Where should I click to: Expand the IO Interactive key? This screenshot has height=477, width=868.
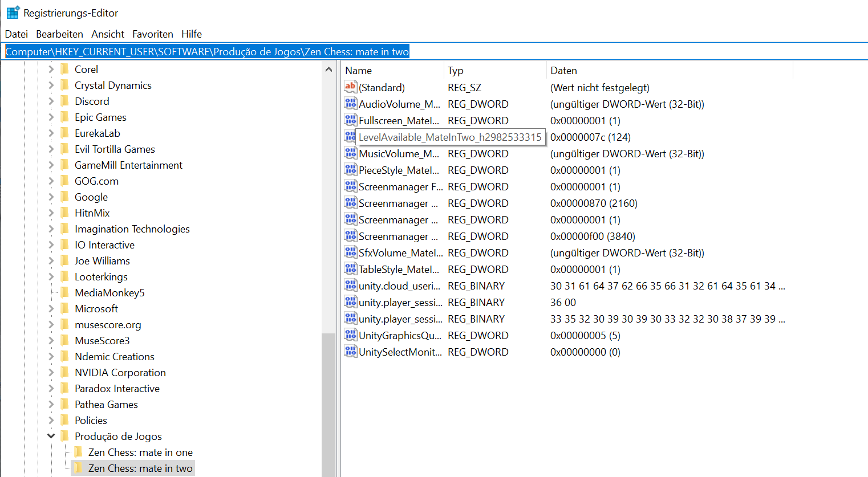(x=51, y=244)
